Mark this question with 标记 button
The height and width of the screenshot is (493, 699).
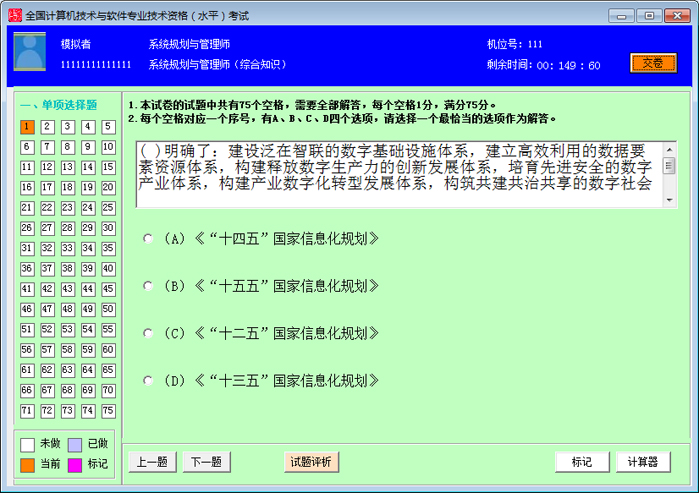pyautogui.click(x=582, y=462)
